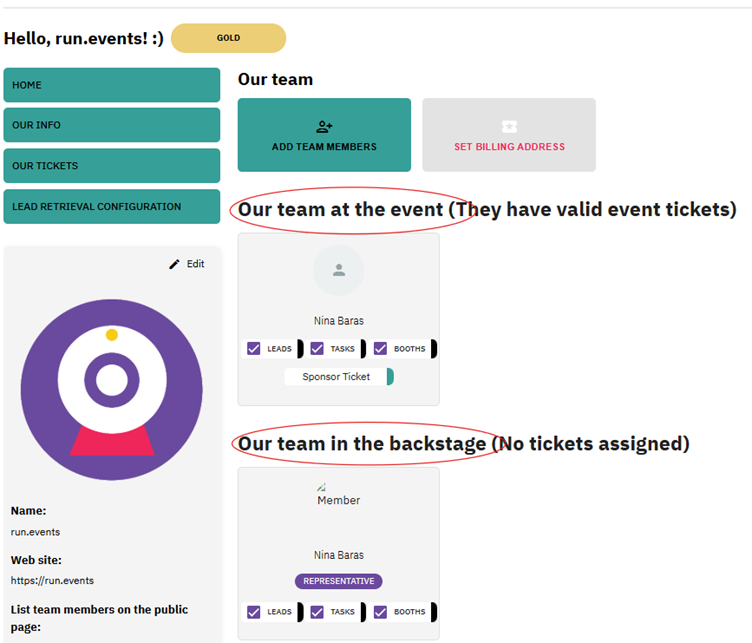Click the run.events webcam logo
Image resolution: width=752 pixels, height=643 pixels.
112,389
